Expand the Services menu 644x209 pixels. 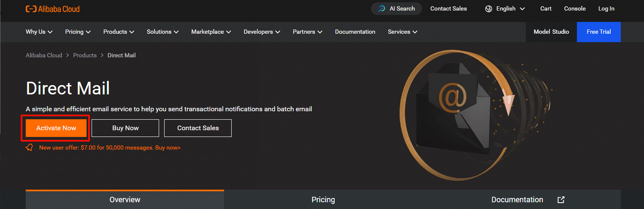[x=403, y=32]
